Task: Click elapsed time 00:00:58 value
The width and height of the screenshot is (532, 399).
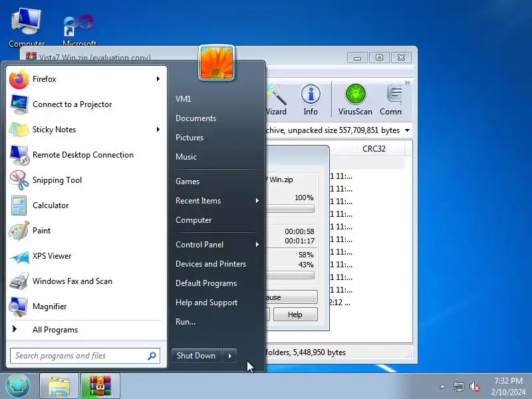Action: [x=299, y=231]
